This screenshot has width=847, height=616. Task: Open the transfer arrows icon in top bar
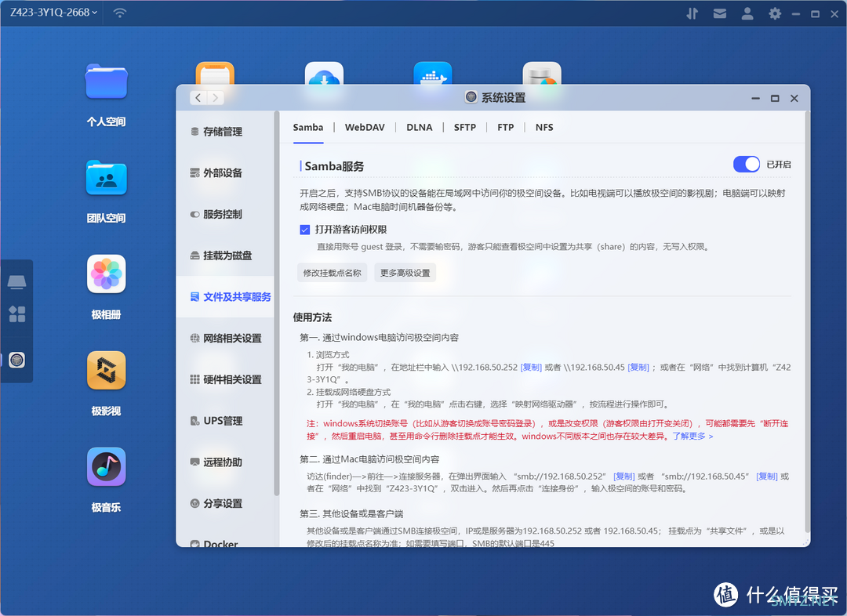692,13
